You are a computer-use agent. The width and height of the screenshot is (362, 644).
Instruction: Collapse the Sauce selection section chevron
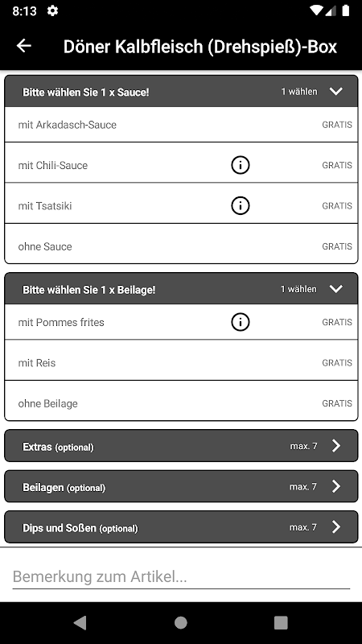click(x=335, y=91)
